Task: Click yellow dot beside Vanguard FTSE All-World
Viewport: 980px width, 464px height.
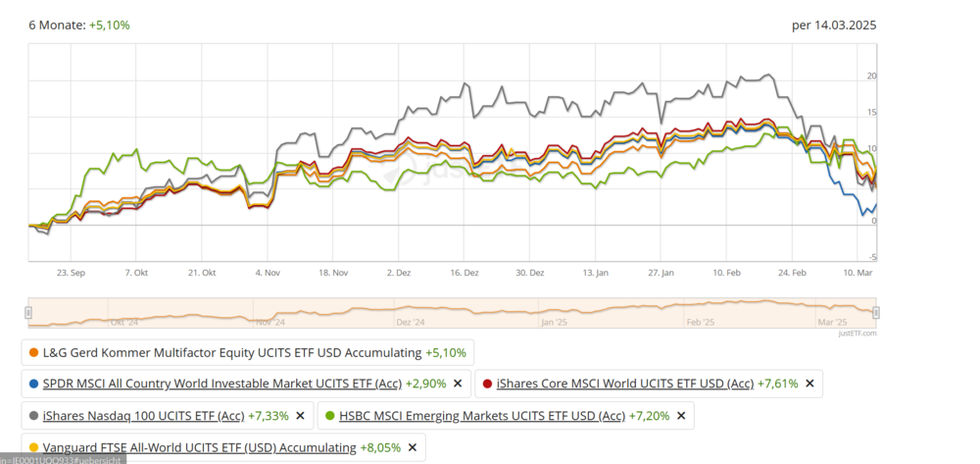Action: [x=34, y=448]
